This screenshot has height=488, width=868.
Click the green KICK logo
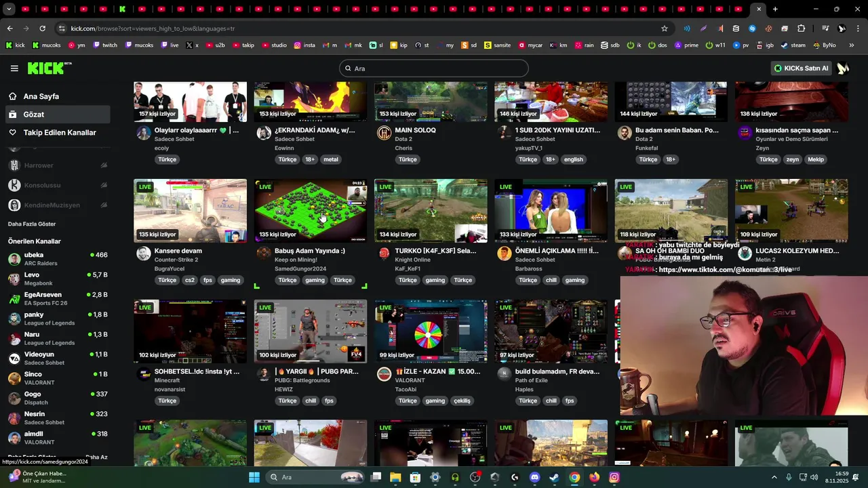49,68
